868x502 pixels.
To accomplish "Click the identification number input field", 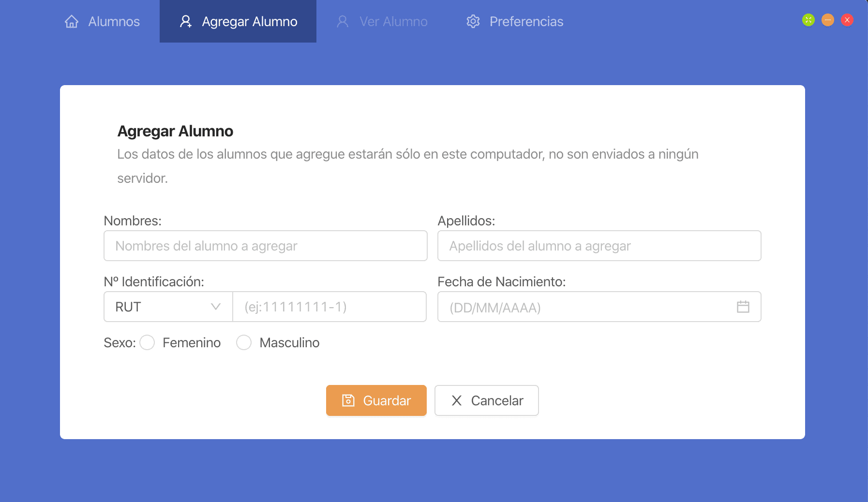I will pos(329,307).
